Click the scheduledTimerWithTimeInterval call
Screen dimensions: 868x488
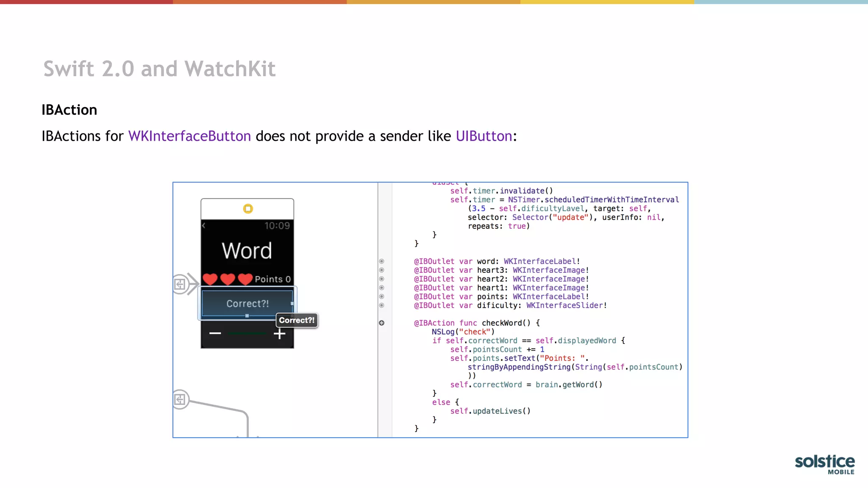pos(612,200)
